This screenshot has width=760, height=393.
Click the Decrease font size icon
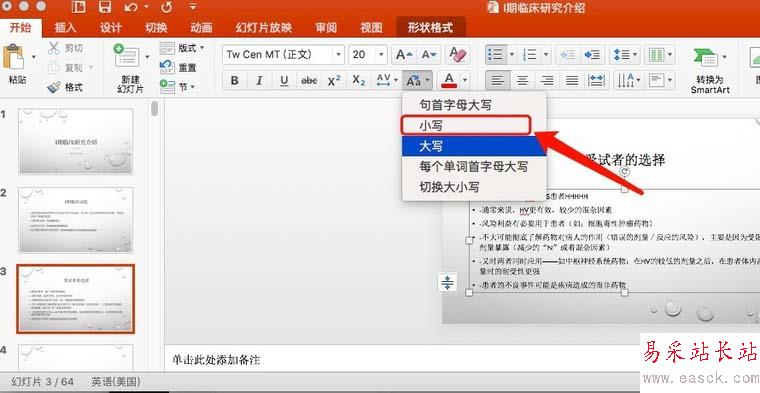[x=429, y=55]
